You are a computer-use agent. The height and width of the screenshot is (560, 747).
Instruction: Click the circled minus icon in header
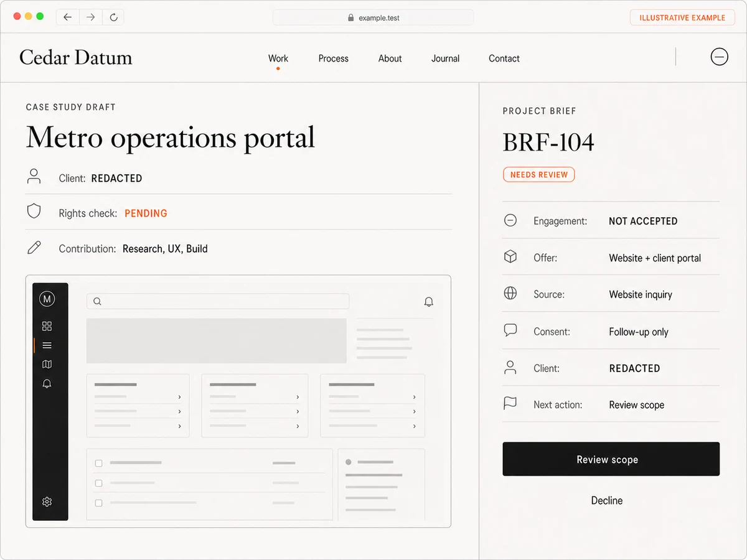click(719, 57)
